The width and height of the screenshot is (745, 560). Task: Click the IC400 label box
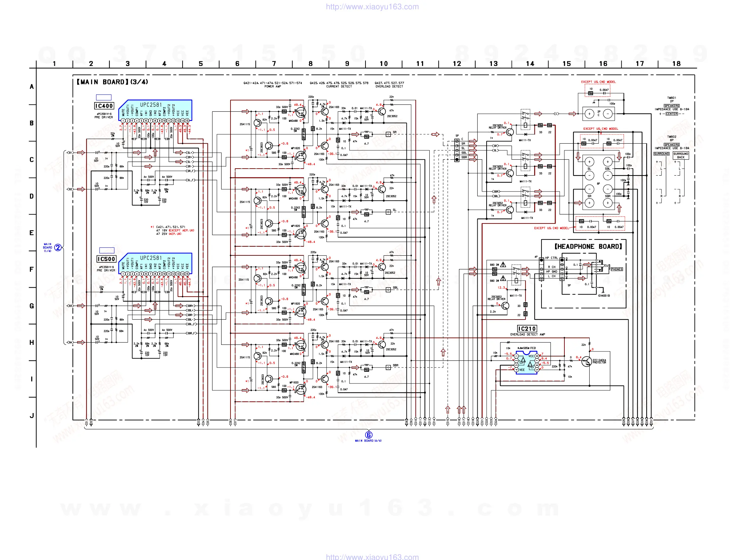coord(104,106)
